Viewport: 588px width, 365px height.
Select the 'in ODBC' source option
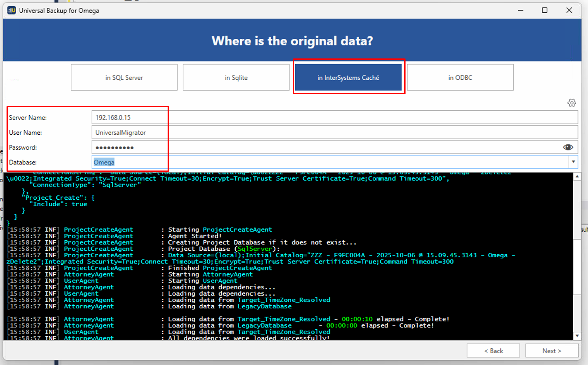460,78
